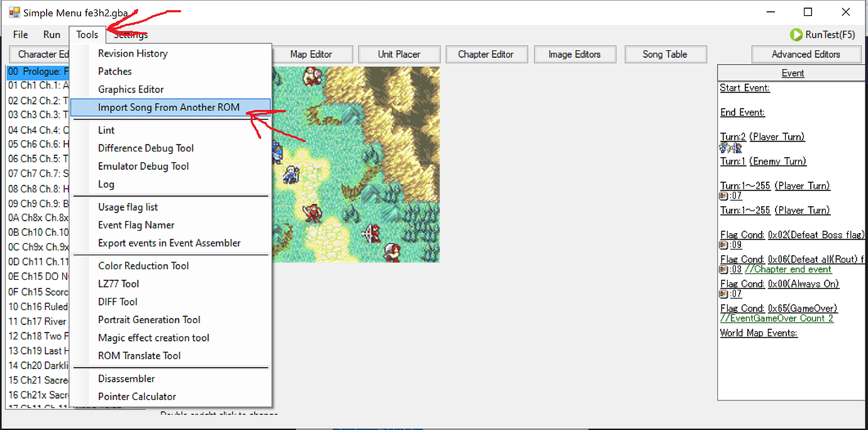Click the event icon under Flag Cond 0x00(Always On)

pos(724,294)
